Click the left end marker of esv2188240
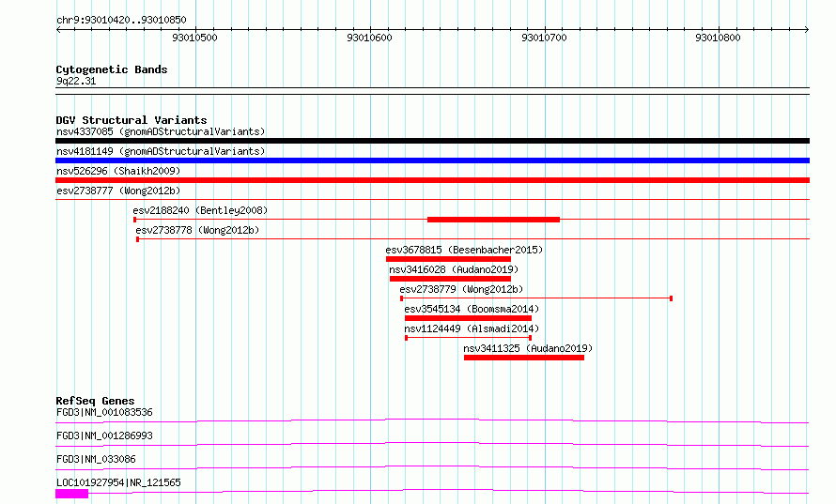This screenshot has width=836, height=504. pos(134,220)
